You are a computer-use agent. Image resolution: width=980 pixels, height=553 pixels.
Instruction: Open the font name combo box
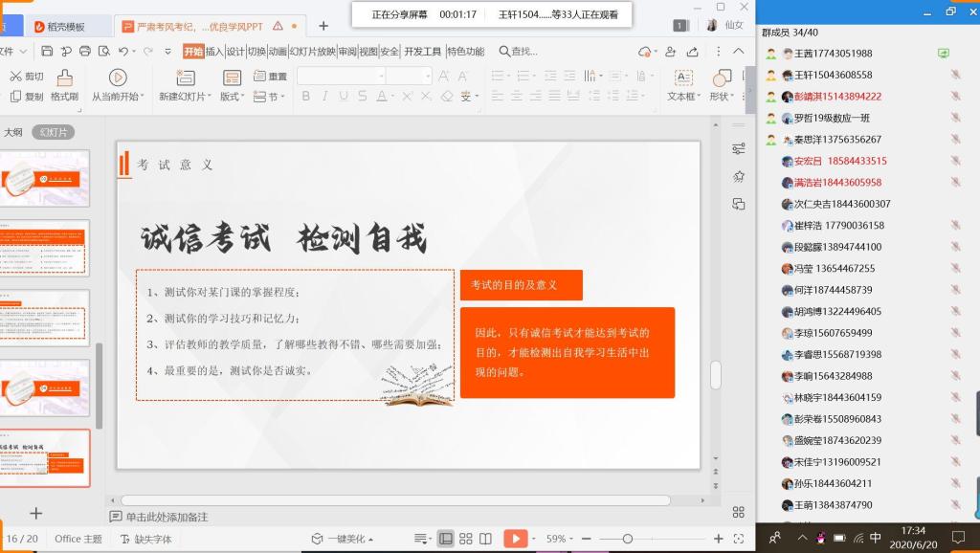(x=342, y=77)
